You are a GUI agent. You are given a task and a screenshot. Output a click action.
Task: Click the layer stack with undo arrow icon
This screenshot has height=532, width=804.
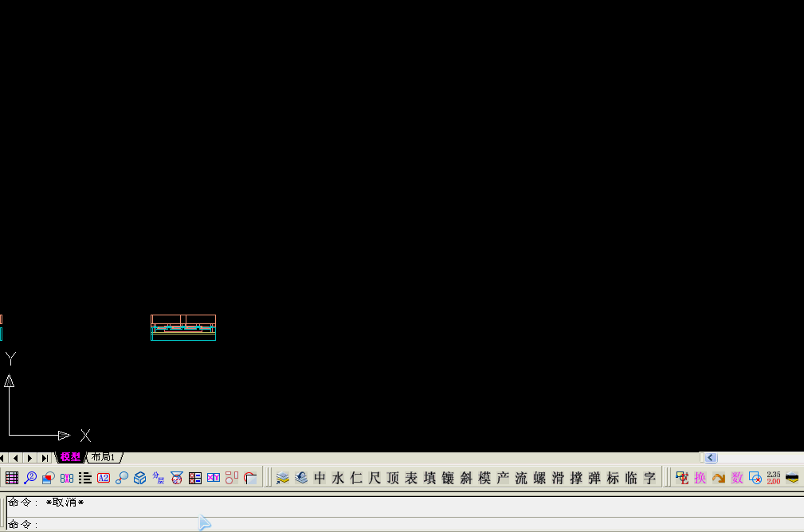[301, 478]
